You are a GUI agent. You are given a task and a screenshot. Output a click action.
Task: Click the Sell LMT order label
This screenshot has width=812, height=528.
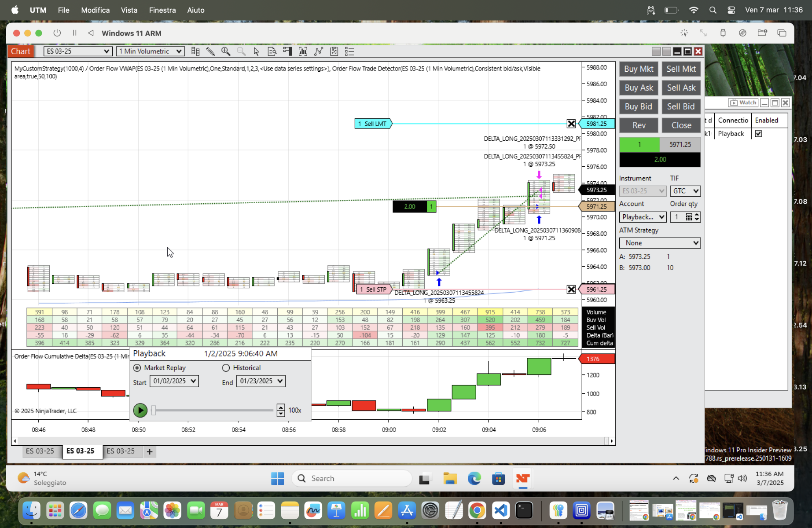point(373,124)
